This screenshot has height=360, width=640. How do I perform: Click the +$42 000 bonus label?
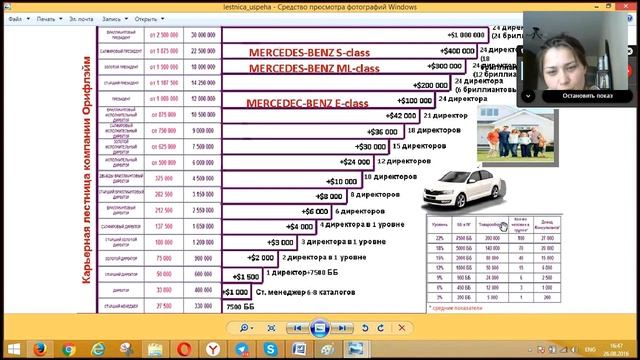401,116
